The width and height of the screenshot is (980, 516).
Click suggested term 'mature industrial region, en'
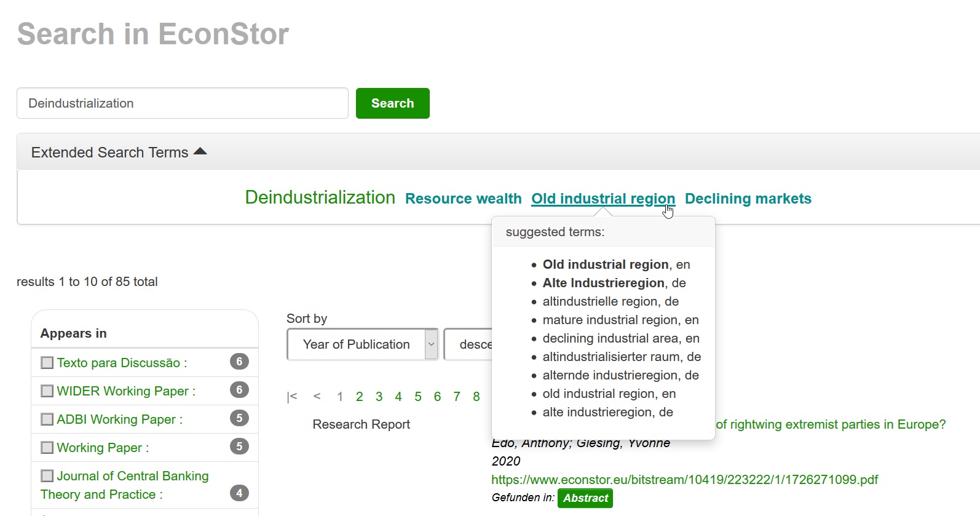pos(621,320)
